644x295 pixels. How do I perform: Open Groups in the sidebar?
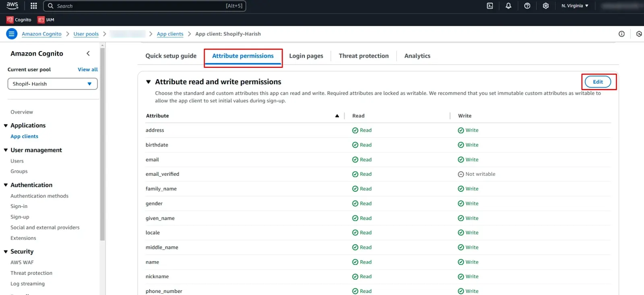tap(19, 171)
